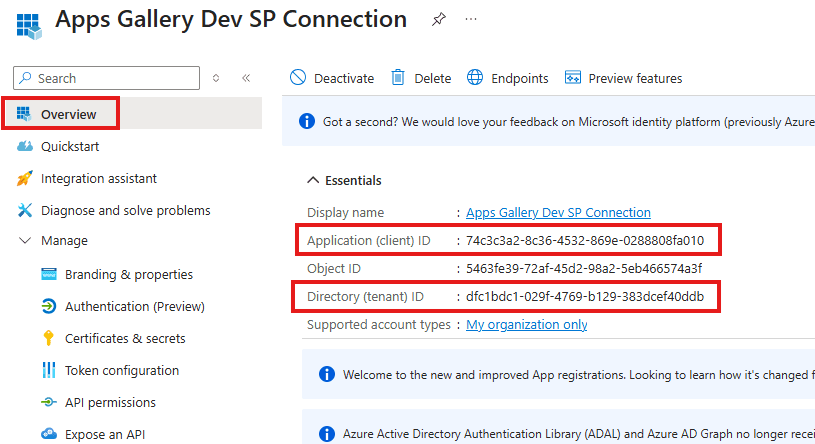Click the Token configuration bars icon
This screenshot has height=444, width=815.
point(49,370)
